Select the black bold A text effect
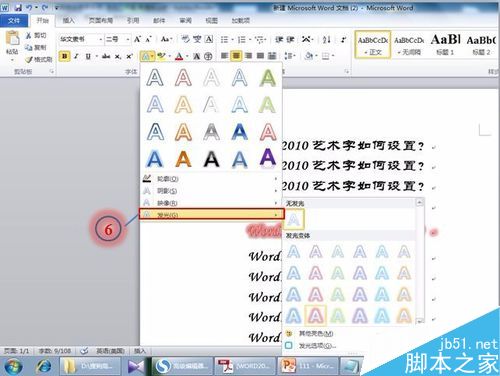Viewport: 500px width, 376px height. click(x=211, y=159)
